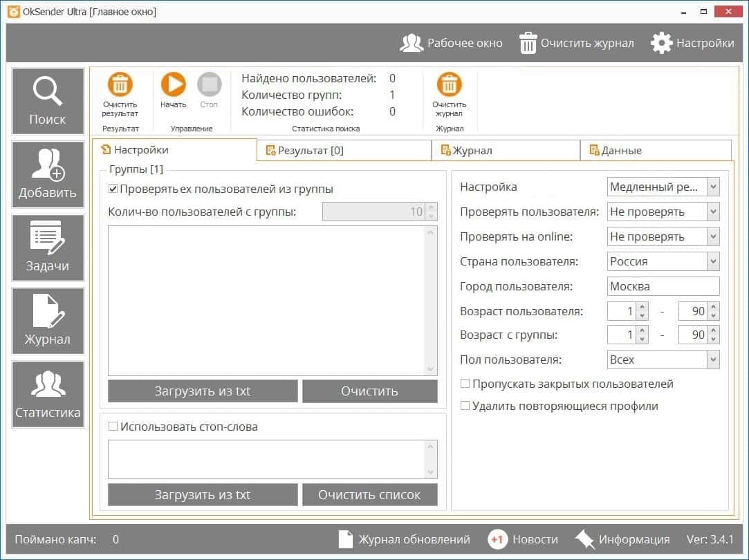
Task: Open the Задачи sidebar section
Action: click(x=47, y=248)
